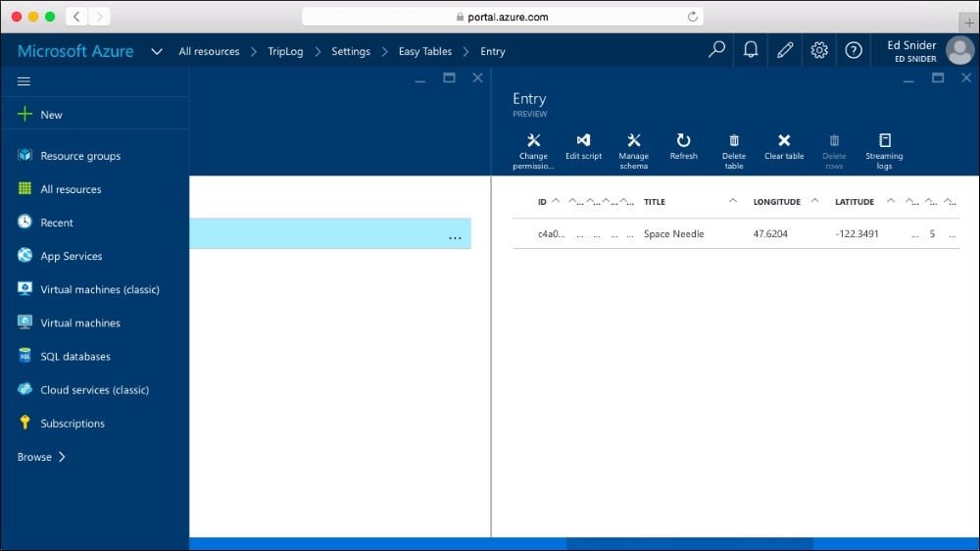
Task: Go to Settings breadcrumb
Action: (x=351, y=51)
